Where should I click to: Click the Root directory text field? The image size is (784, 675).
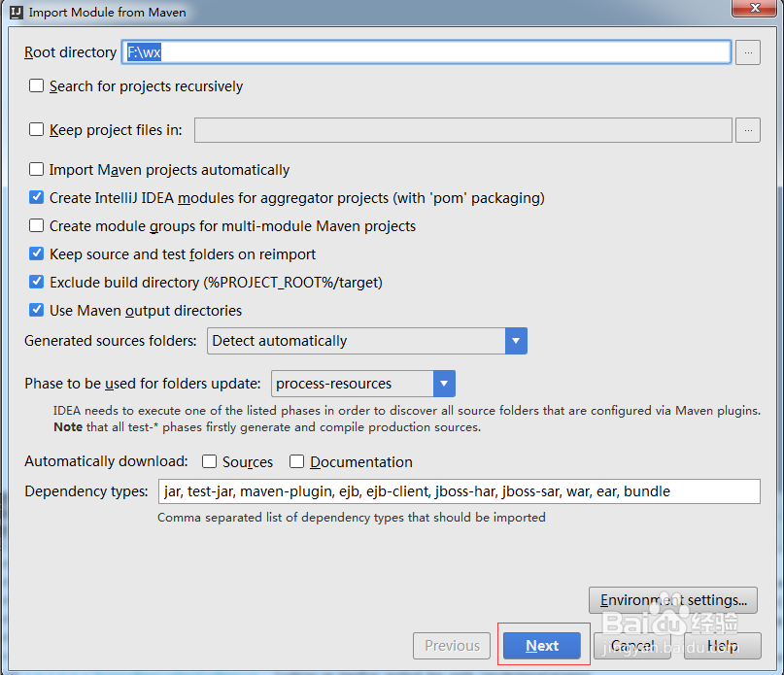(426, 52)
